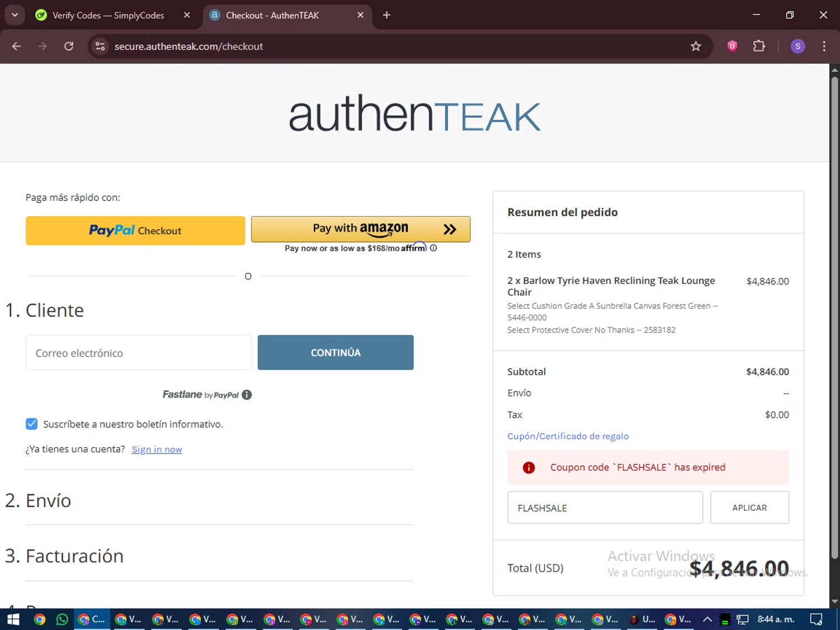Open Chrome three-dot menu
Screen dimensions: 840x630
824,46
